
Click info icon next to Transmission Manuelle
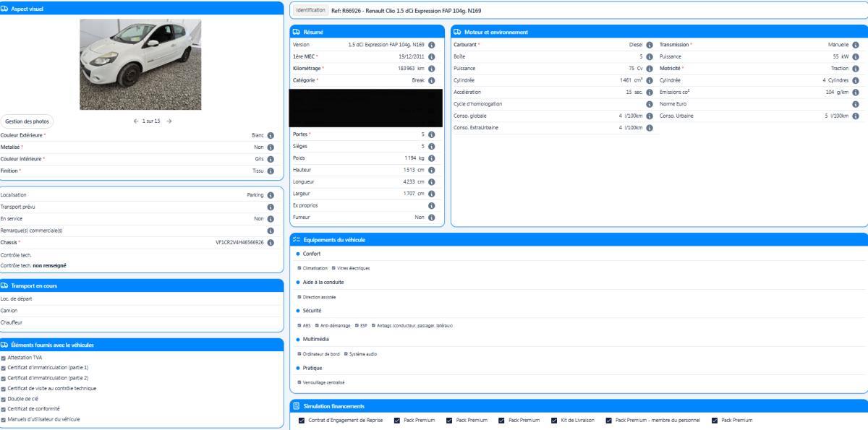pyautogui.click(x=856, y=45)
